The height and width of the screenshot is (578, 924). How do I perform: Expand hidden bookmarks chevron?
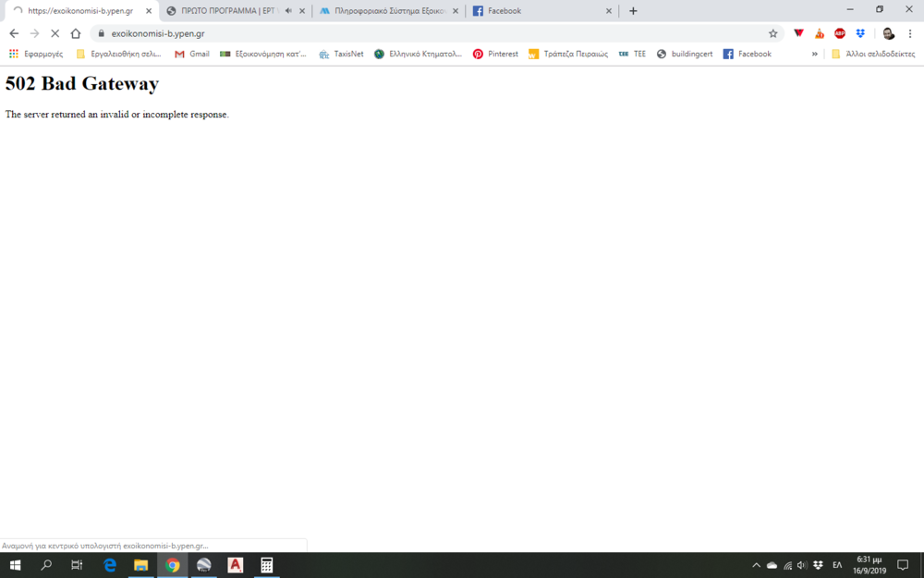(x=814, y=54)
